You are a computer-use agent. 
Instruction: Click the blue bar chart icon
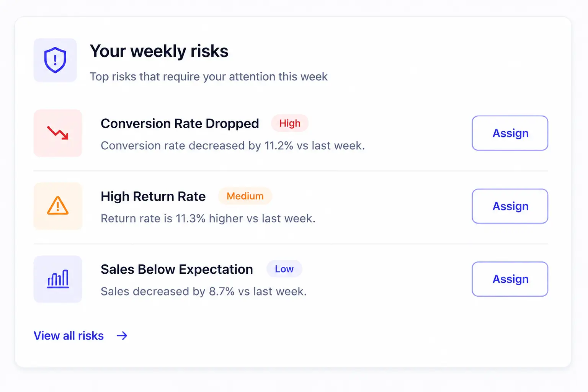pos(58,279)
